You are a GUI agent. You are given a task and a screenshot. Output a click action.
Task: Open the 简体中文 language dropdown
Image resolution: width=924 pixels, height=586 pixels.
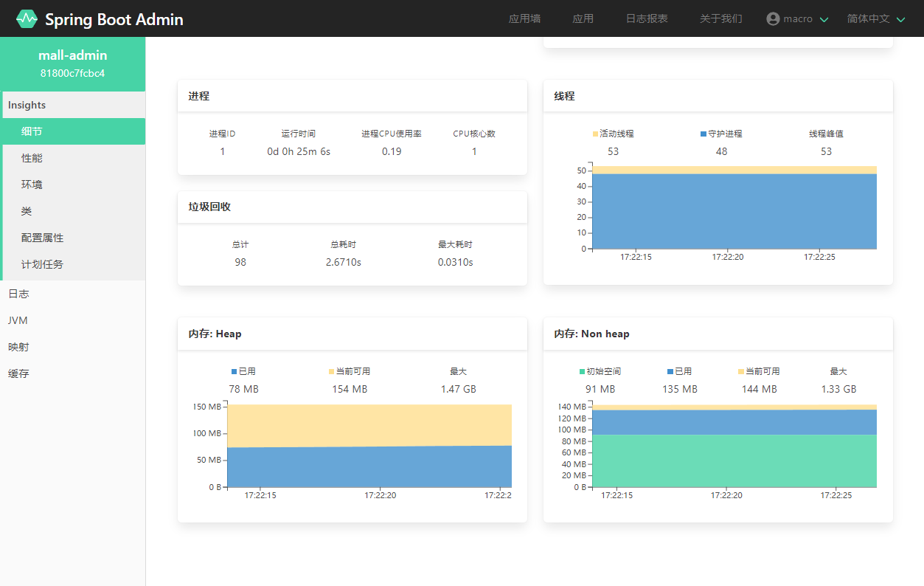pos(875,18)
